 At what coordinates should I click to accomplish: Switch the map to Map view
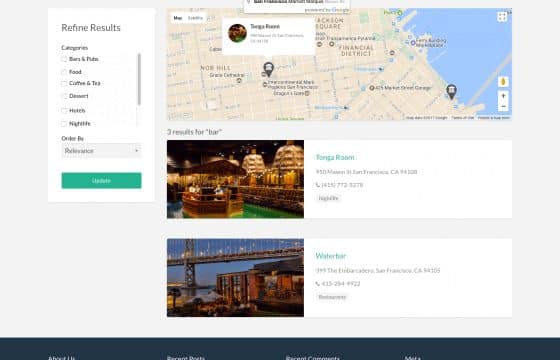178,18
